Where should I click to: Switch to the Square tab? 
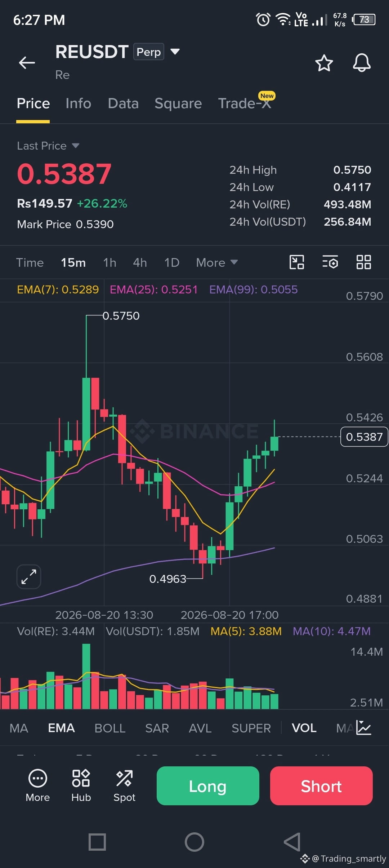click(178, 103)
